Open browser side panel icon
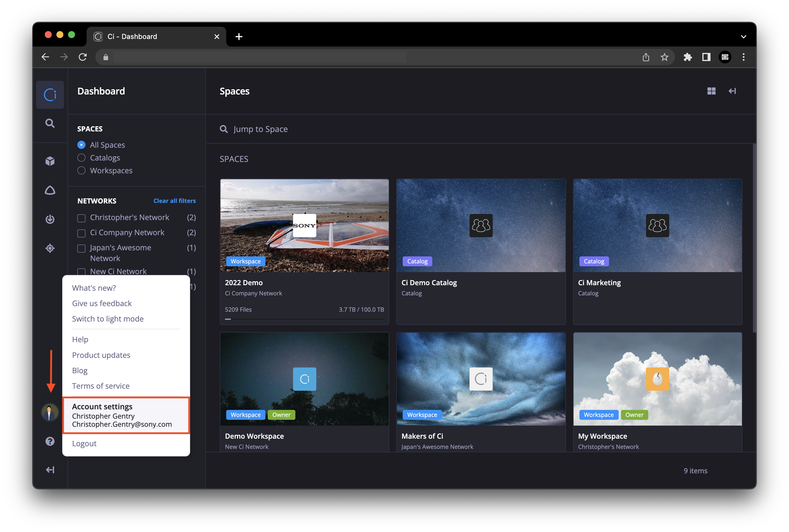This screenshot has height=532, width=789. click(x=706, y=57)
